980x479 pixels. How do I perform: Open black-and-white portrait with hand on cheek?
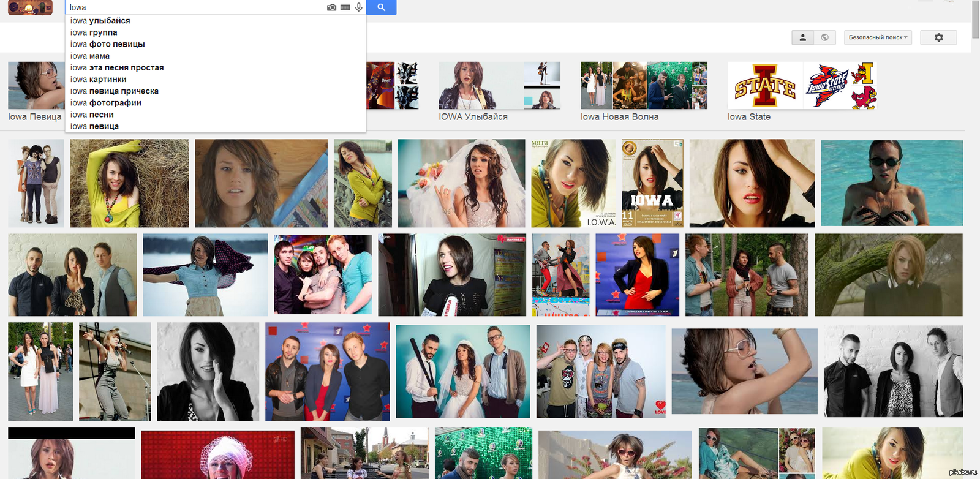point(208,371)
